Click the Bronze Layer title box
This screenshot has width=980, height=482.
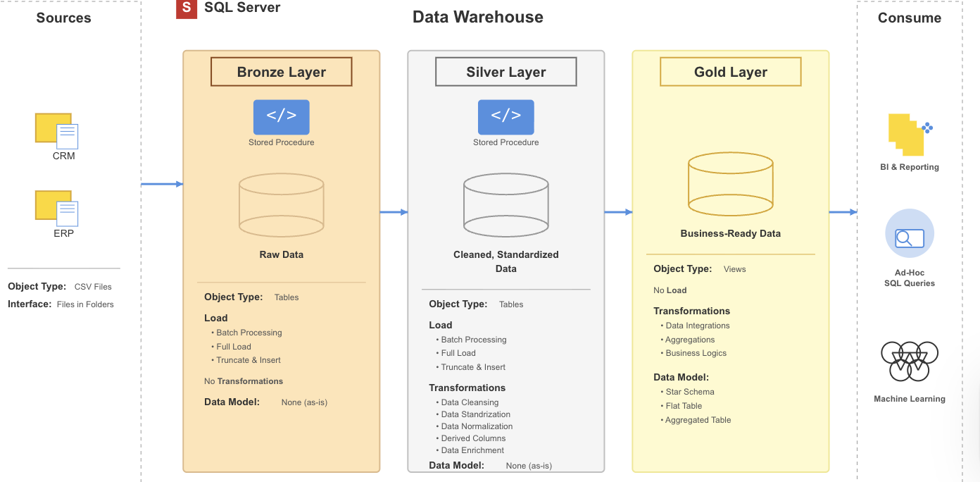[x=281, y=71]
